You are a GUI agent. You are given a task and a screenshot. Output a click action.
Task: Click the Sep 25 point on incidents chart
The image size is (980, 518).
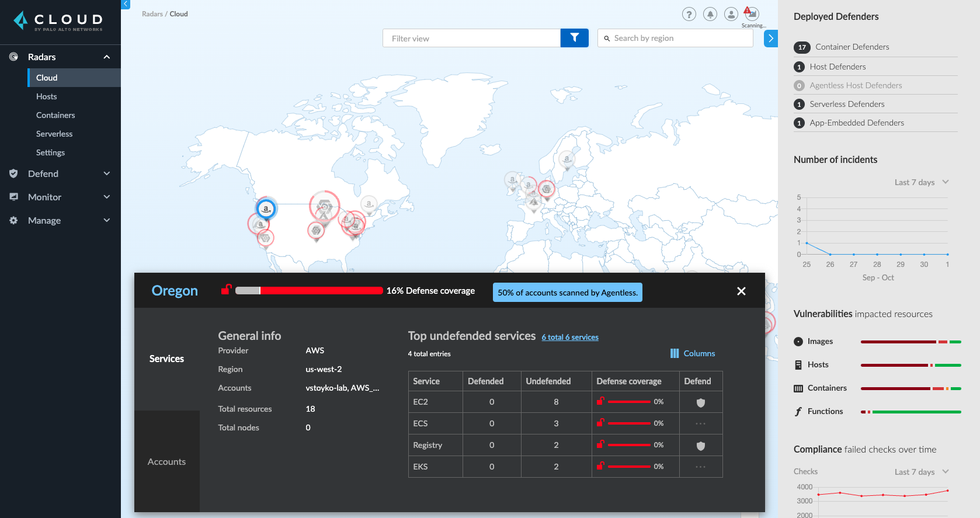pos(807,243)
